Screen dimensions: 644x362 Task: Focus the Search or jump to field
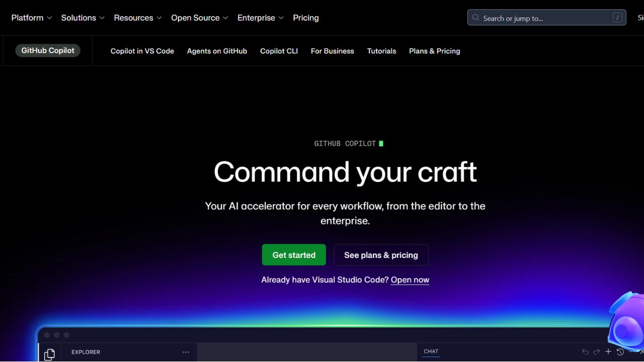547,18
